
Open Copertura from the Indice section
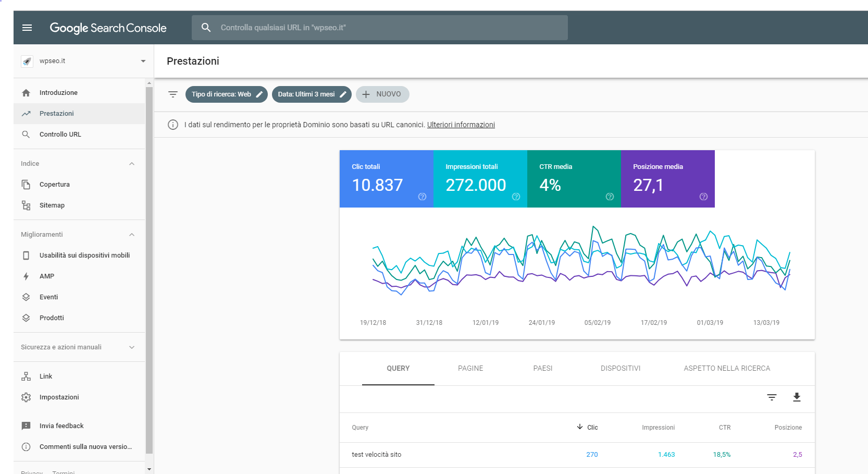[x=54, y=184]
